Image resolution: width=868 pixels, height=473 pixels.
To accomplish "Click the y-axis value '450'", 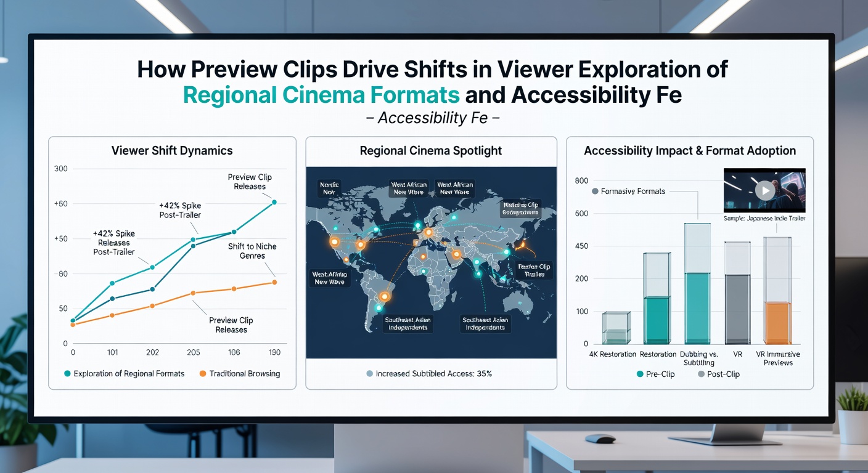I will click(x=581, y=246).
